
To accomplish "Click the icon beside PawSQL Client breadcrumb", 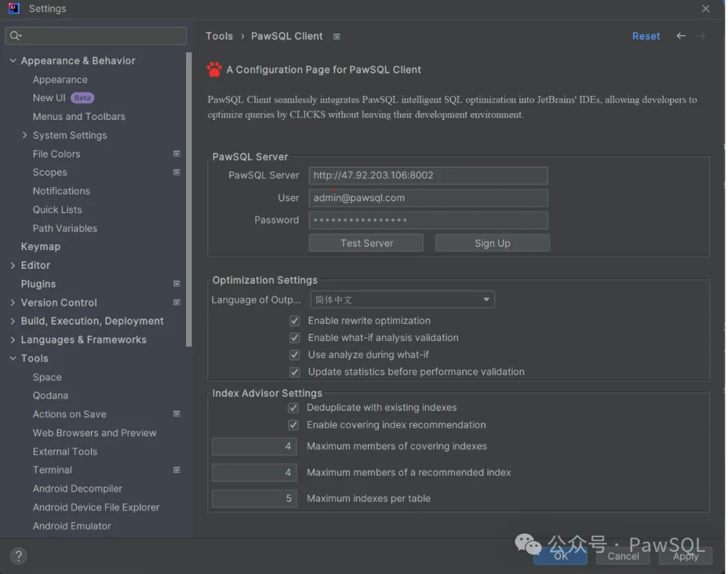I will pyautogui.click(x=336, y=36).
